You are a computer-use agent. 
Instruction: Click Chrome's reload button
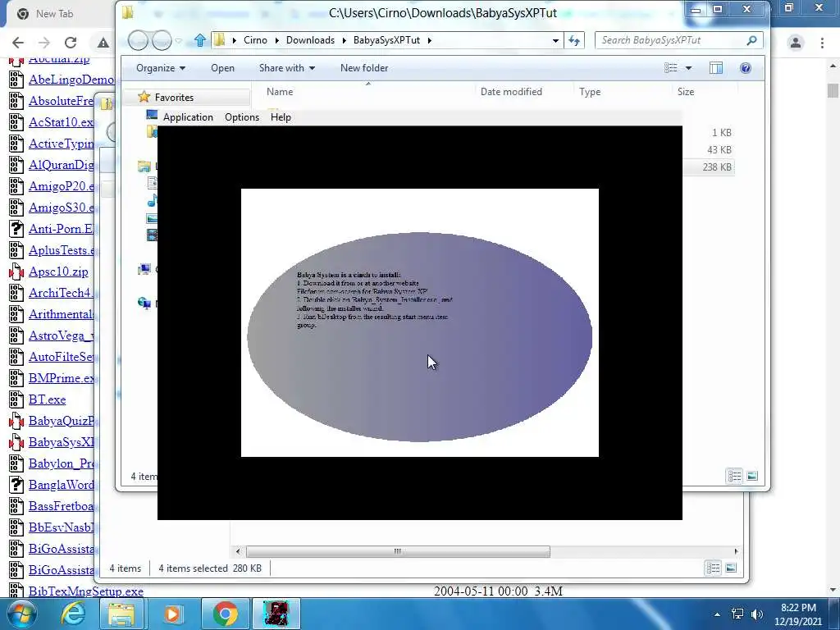coord(71,43)
